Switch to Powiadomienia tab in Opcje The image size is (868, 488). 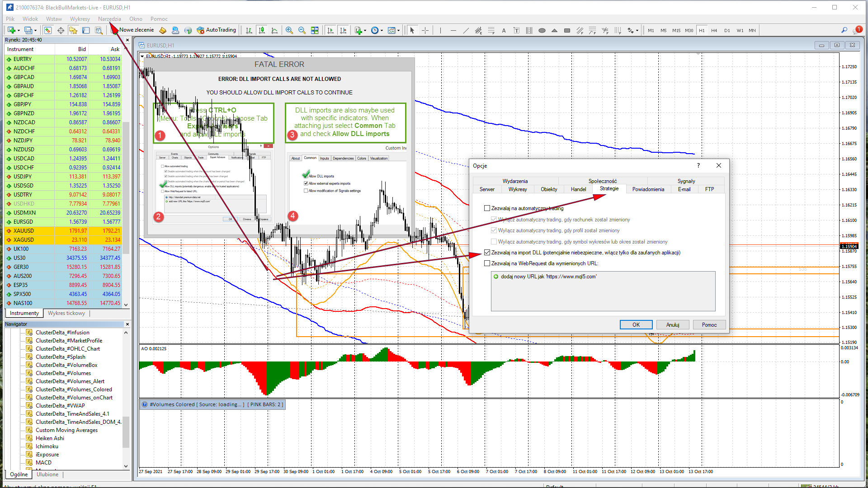(648, 189)
